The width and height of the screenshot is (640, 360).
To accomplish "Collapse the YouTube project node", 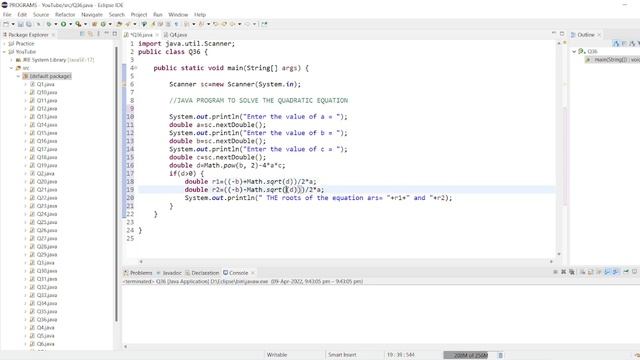I will click(4, 51).
